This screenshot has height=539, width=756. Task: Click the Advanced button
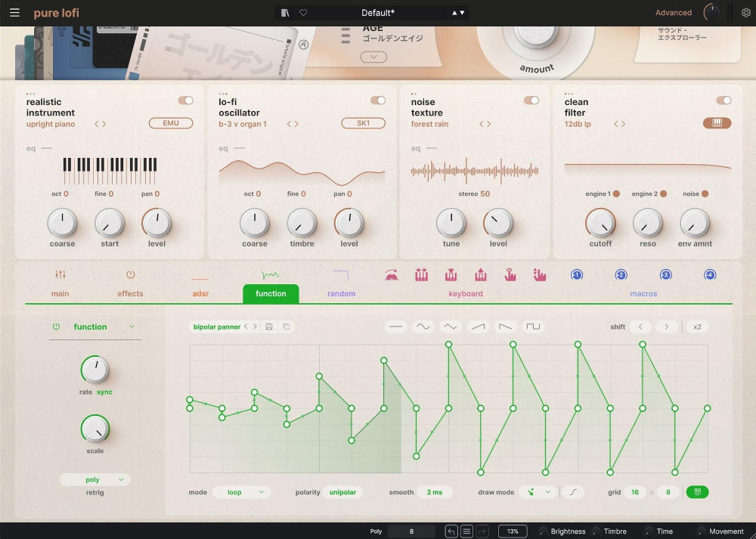(x=673, y=13)
